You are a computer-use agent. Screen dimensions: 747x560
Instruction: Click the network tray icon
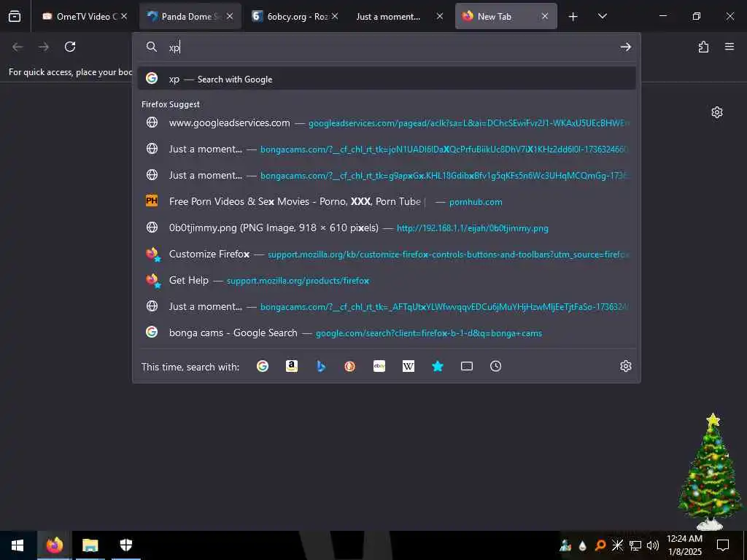tap(635, 545)
